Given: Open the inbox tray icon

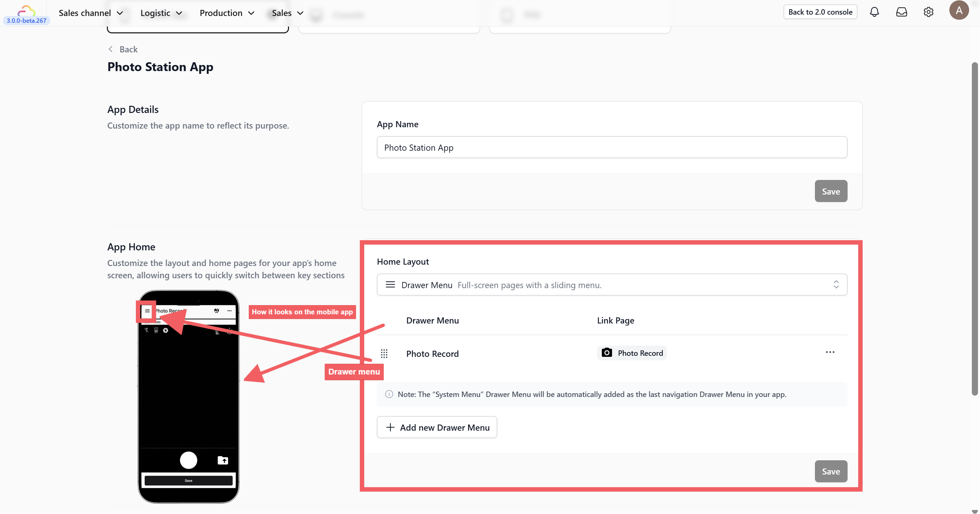Looking at the screenshot, I should point(901,12).
